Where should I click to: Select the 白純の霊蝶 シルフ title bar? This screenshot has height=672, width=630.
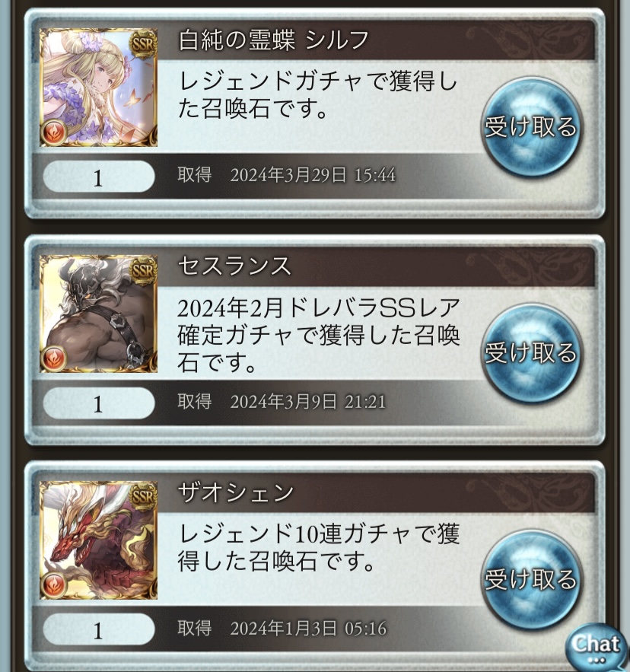tap(377, 40)
